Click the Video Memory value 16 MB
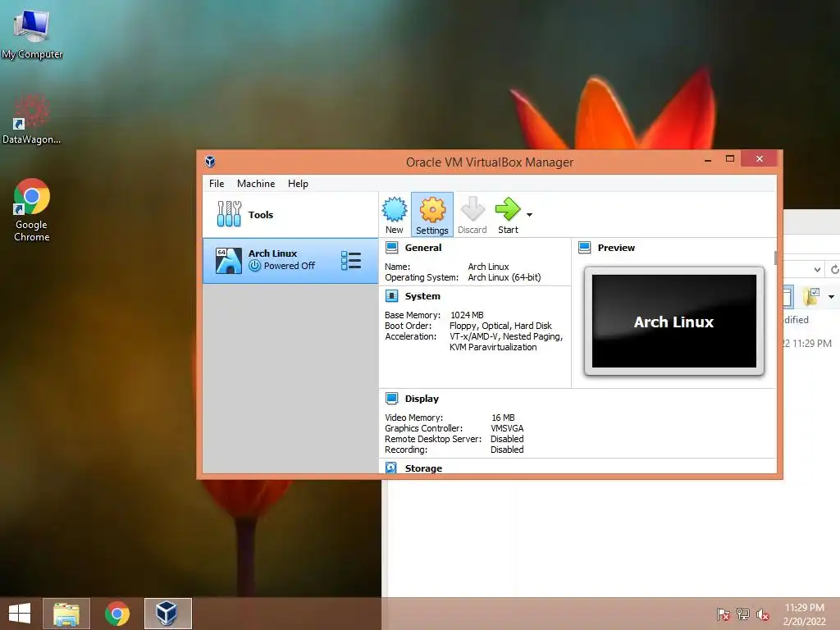 point(503,418)
